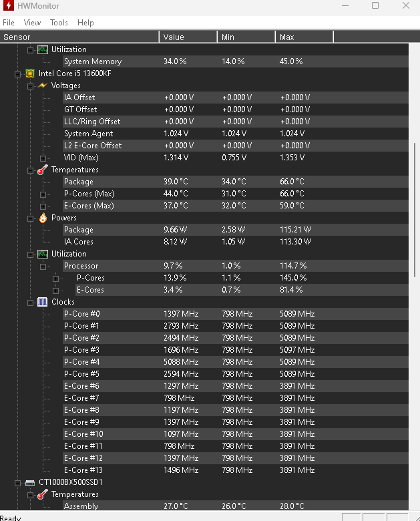Click the CPU Utilization graph icon
Viewport: 420px width, 521px height.
[43, 254]
